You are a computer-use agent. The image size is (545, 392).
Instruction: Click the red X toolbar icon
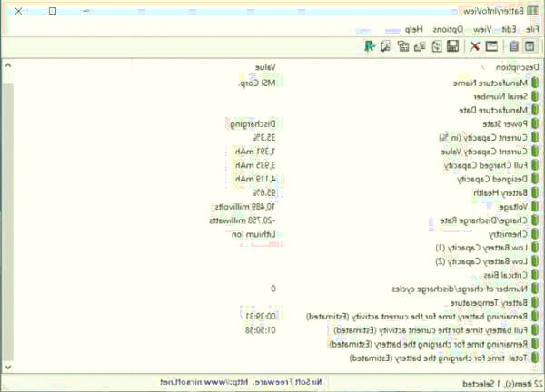point(474,45)
